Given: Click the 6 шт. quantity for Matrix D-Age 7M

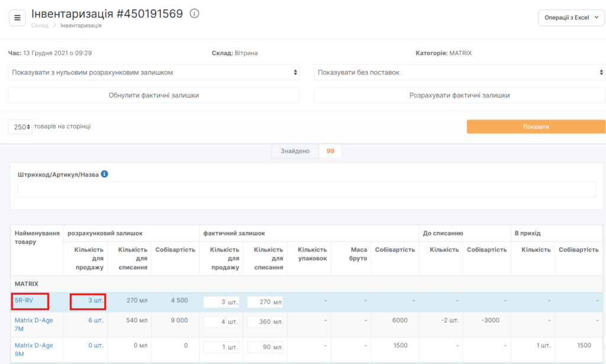Looking at the screenshot, I should (96, 320).
